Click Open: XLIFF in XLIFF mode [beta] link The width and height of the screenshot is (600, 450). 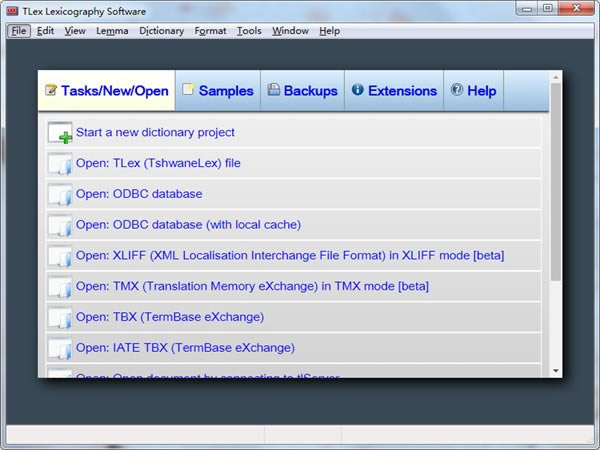tap(290, 256)
